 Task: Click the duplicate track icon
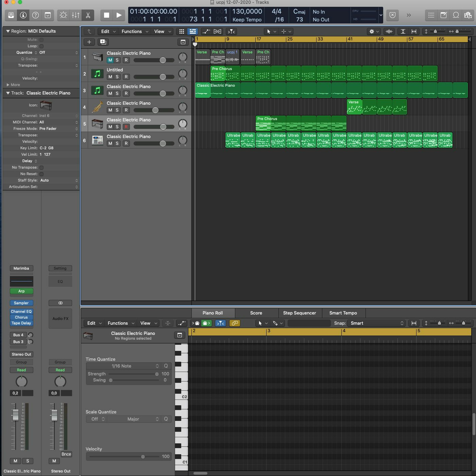click(x=103, y=42)
